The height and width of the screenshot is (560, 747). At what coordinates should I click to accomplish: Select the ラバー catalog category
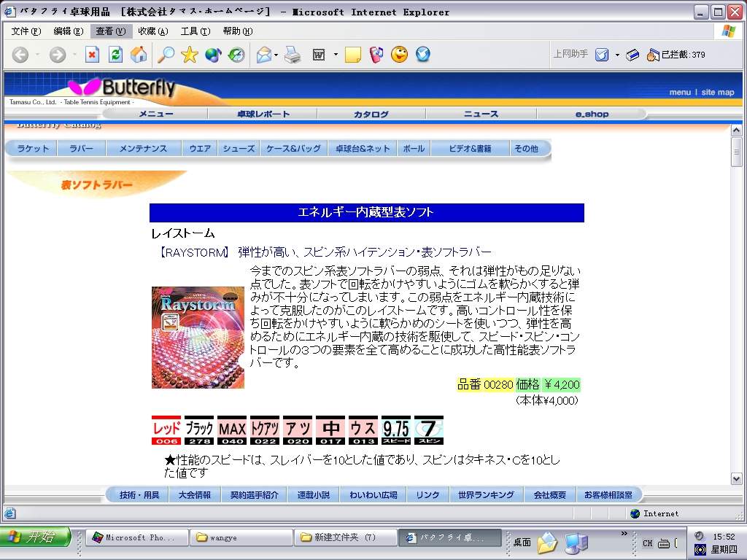(82, 149)
